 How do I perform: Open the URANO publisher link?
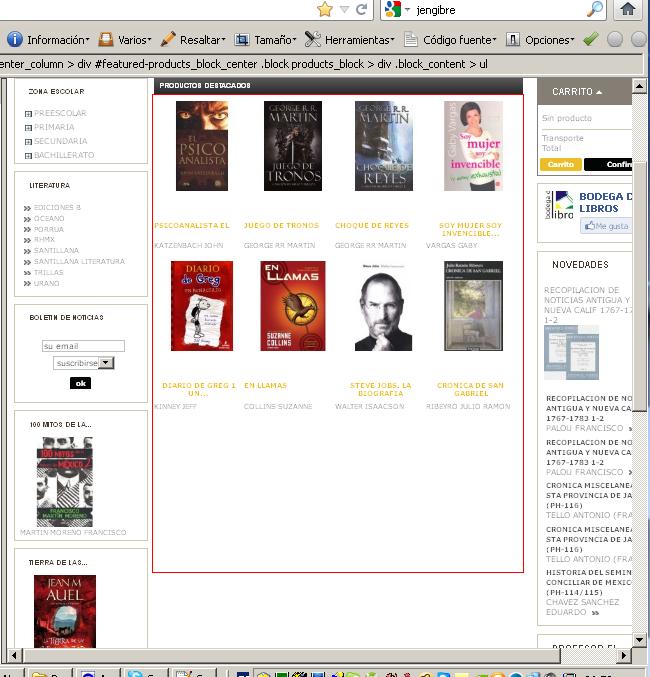pyautogui.click(x=47, y=283)
